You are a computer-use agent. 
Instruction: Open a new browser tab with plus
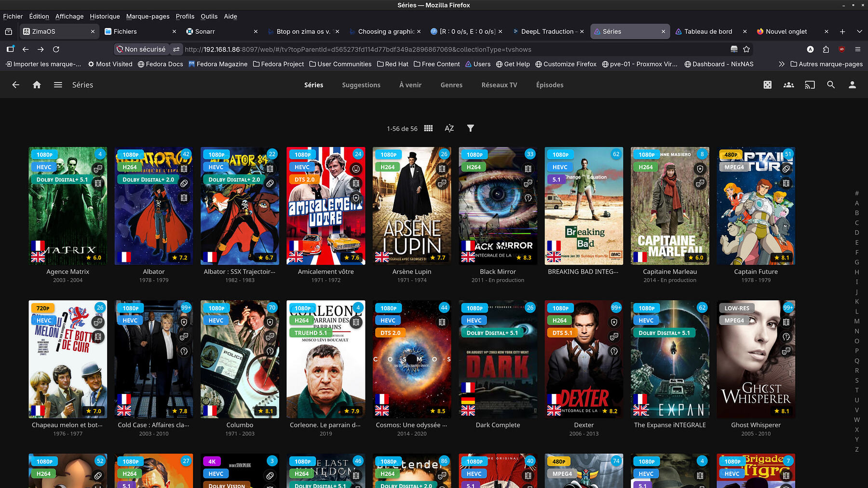tap(842, 31)
